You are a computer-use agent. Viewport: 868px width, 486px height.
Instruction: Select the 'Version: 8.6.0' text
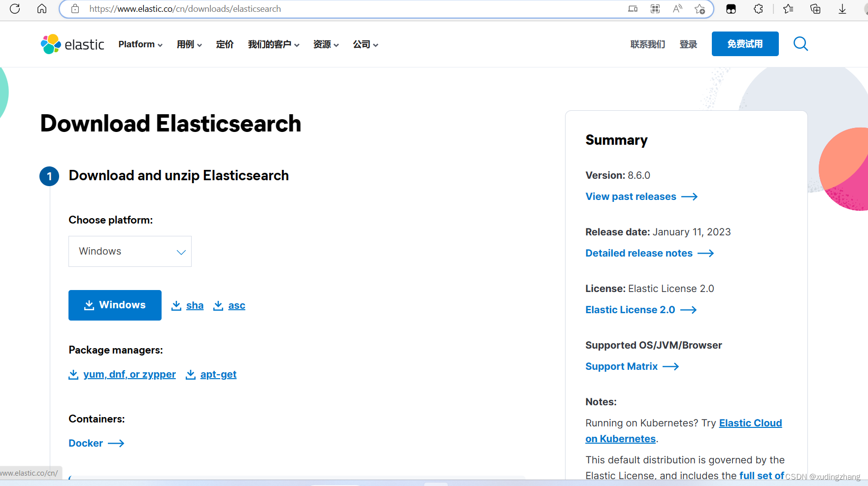(618, 175)
